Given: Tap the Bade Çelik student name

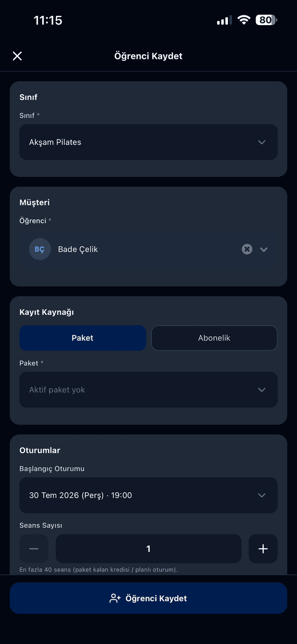Looking at the screenshot, I should [78, 249].
